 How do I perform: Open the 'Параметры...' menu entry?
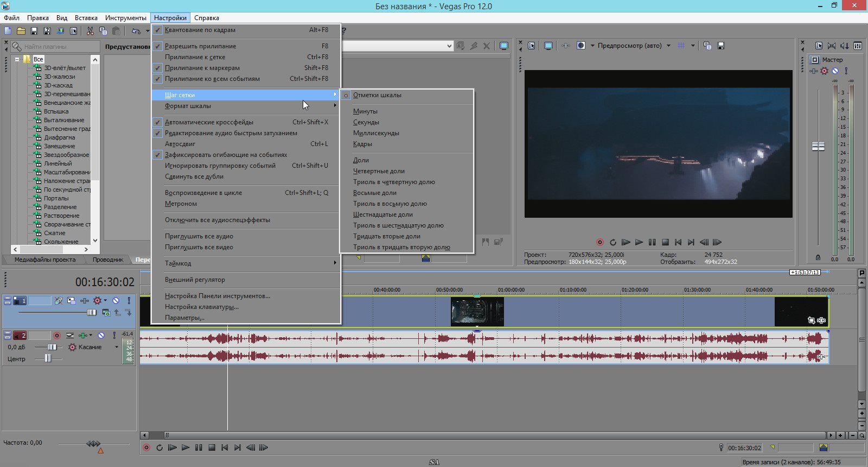(184, 318)
